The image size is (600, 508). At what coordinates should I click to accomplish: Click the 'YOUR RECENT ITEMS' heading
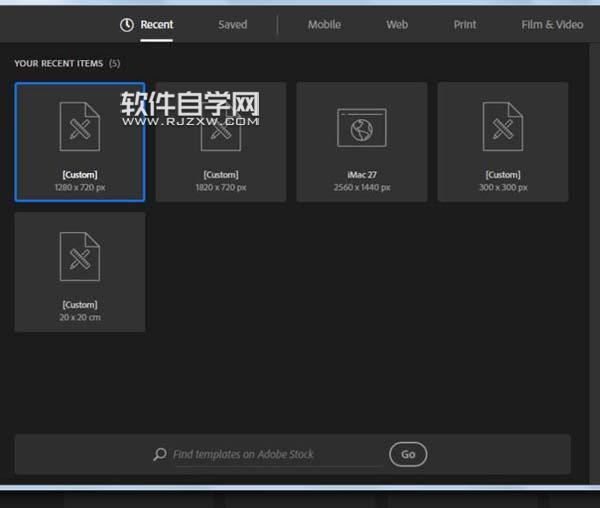59,64
